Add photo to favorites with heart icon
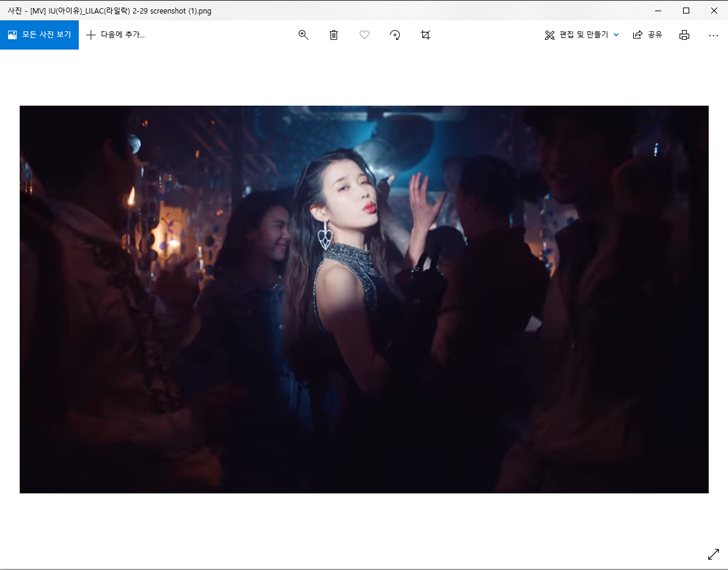Viewport: 728px width, 570px height. 364,35
